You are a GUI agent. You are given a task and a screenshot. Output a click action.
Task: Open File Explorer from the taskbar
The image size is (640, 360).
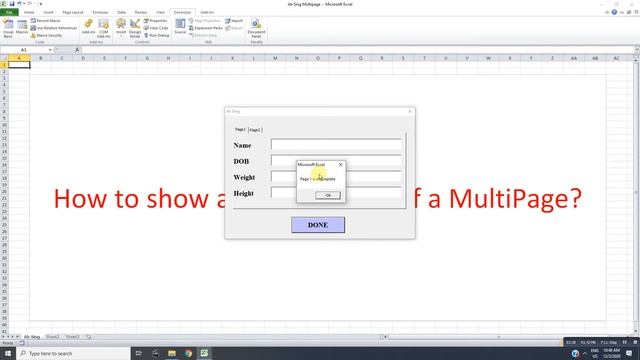pos(172,353)
